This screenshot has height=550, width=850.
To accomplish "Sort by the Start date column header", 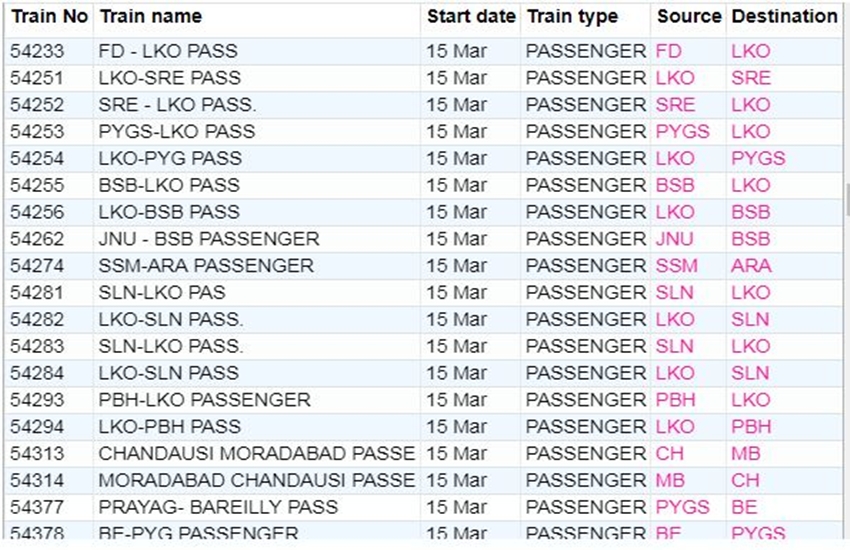I will click(x=471, y=17).
